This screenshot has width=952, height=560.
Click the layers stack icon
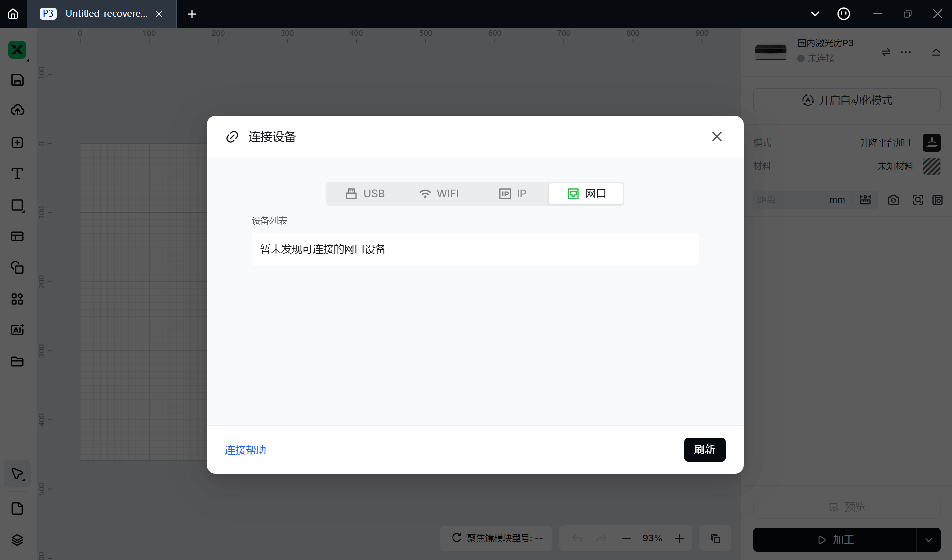[x=17, y=540]
